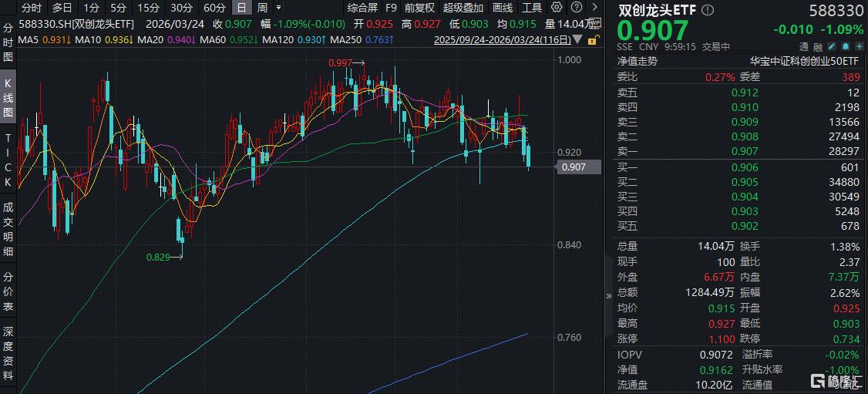Click stock code 588330 in header
This screenshot has height=394, width=868.
tap(836, 10)
